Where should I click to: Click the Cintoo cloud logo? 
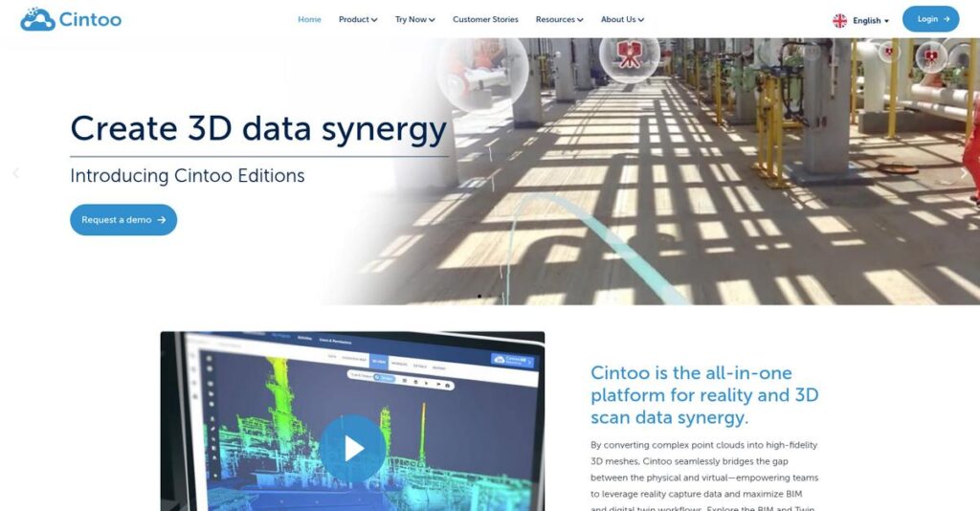71,19
